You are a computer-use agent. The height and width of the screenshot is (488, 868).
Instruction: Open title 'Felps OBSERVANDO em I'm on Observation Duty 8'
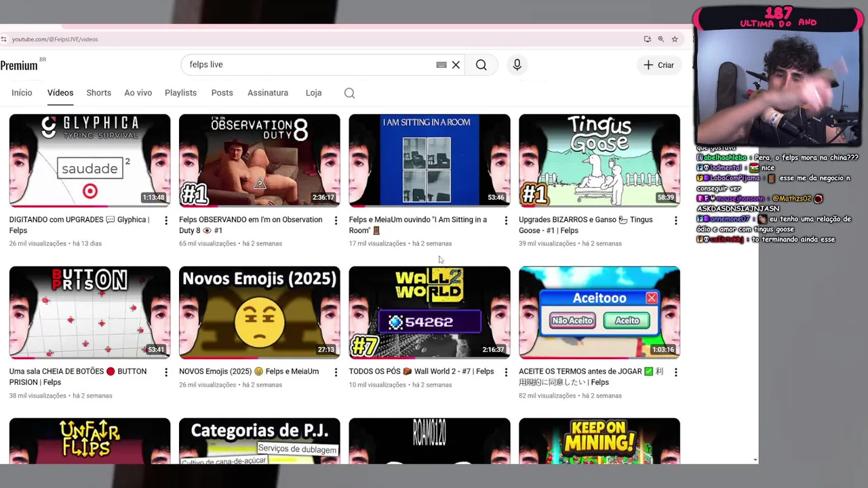tap(250, 225)
